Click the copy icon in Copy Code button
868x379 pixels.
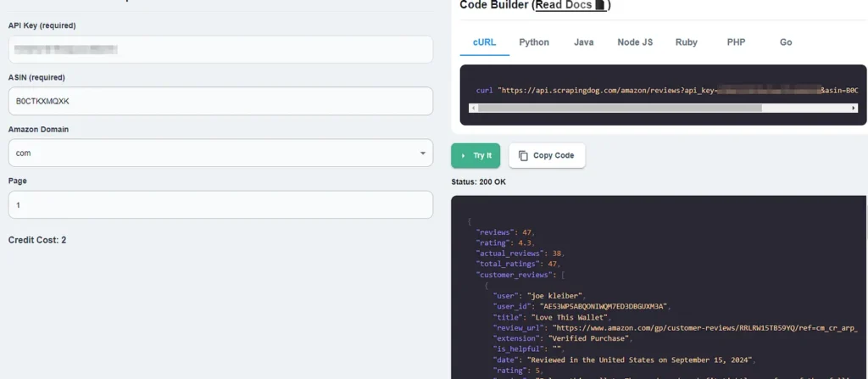pos(523,156)
